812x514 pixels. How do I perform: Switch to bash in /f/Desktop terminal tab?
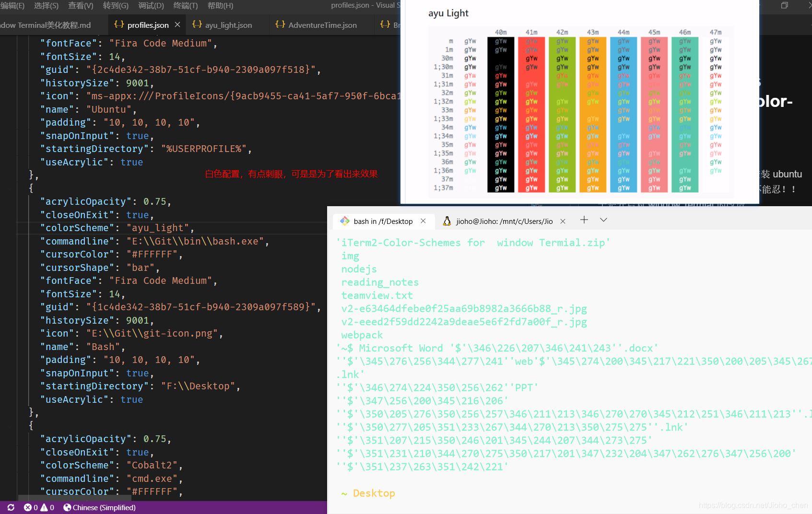383,221
